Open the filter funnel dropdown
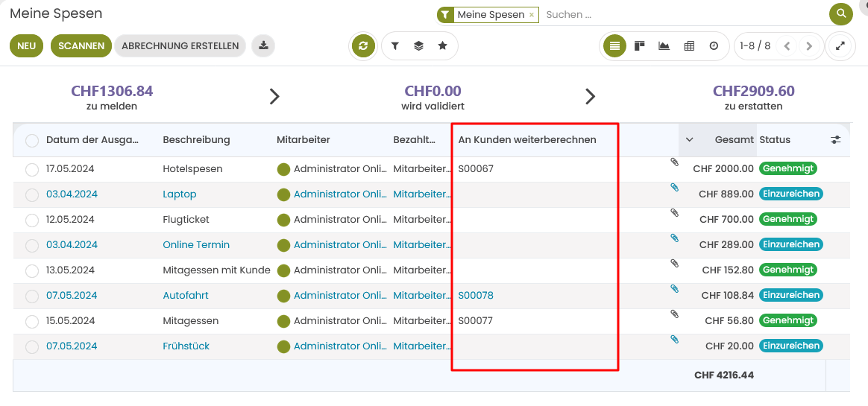 pos(395,46)
